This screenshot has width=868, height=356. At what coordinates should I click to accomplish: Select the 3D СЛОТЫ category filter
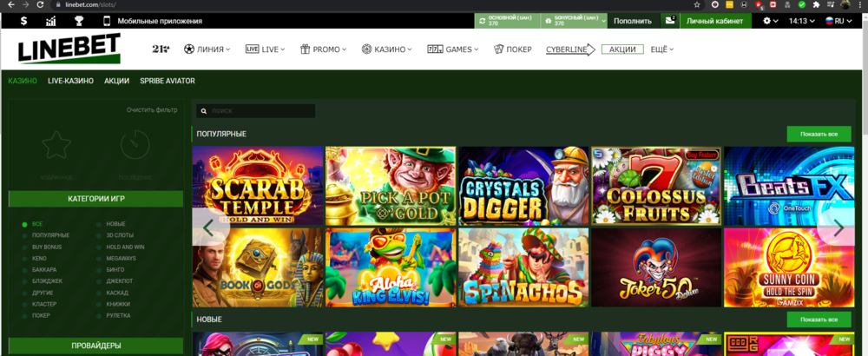(x=119, y=235)
